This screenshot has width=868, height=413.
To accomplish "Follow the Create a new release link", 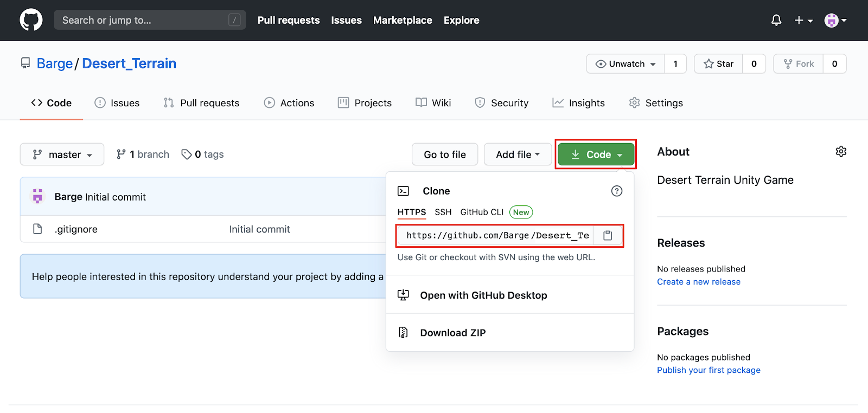I will click(x=698, y=282).
